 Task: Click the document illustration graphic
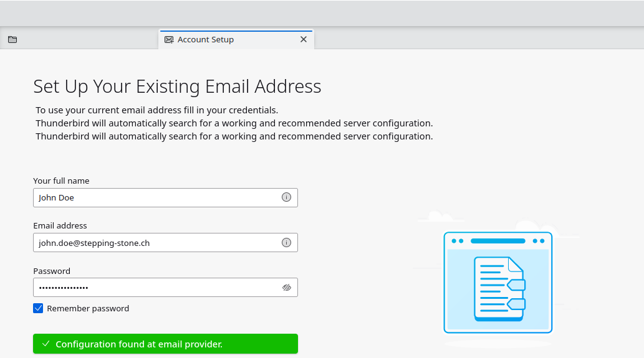coord(498,283)
